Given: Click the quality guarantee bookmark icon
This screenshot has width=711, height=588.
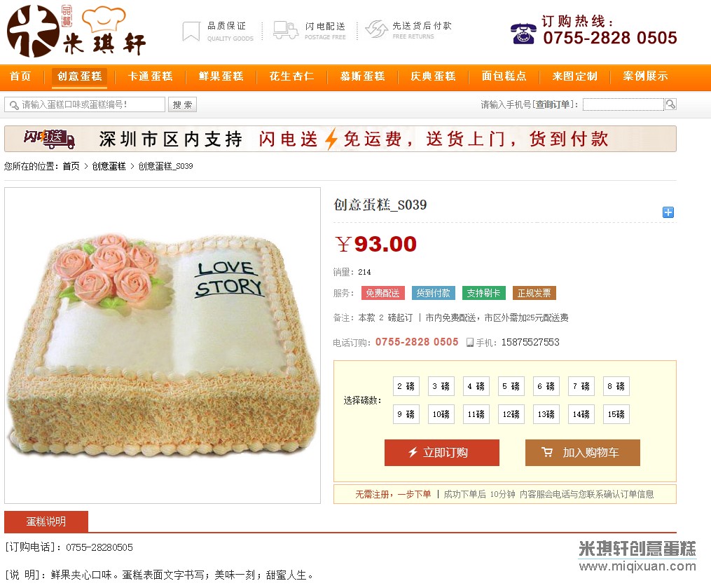Looking at the screenshot, I should click(x=191, y=32).
